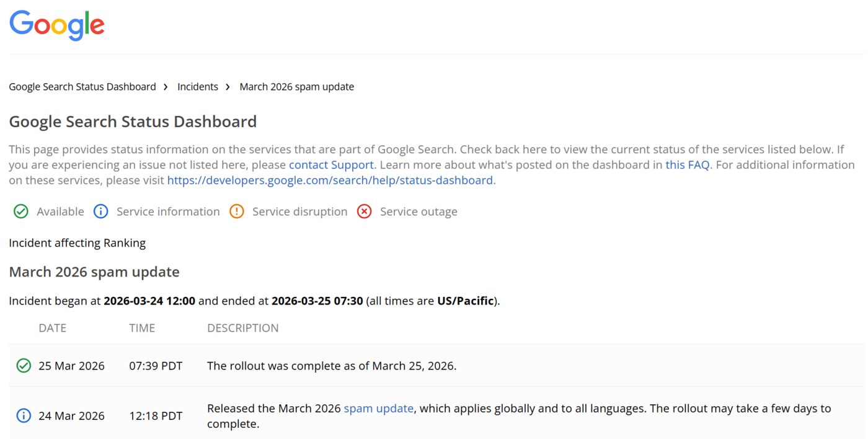Click the info icon beside 24 Mar 2026
868x439 pixels.
[23, 415]
